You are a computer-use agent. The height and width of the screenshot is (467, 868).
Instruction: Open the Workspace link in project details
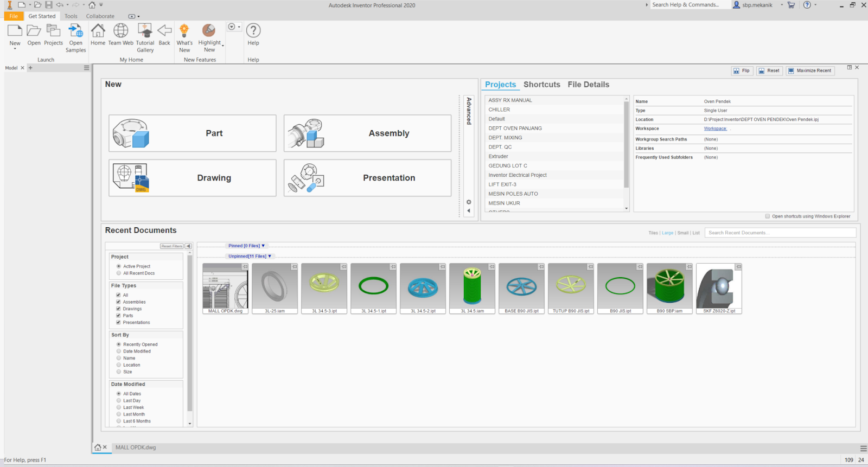coord(715,129)
